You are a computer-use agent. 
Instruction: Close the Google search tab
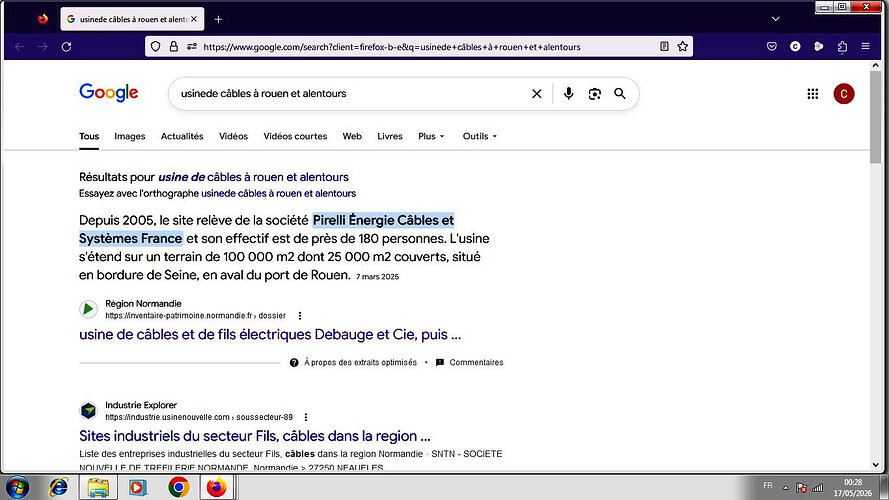pyautogui.click(x=194, y=19)
